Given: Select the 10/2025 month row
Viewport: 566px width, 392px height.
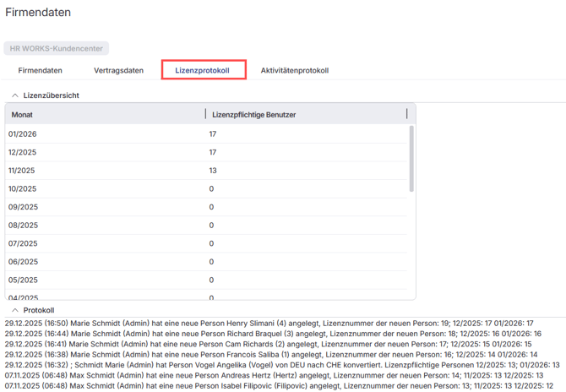Looking at the screenshot, I should 207,188.
